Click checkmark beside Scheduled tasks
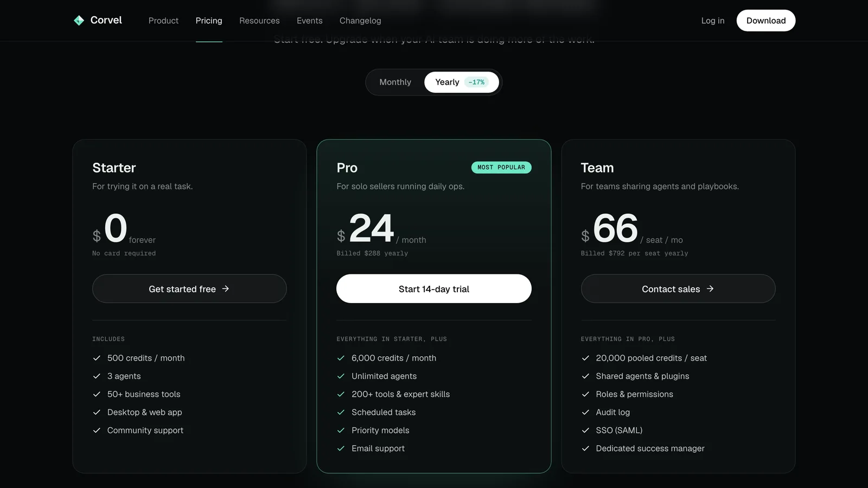Image resolution: width=868 pixels, height=488 pixels. point(341,412)
